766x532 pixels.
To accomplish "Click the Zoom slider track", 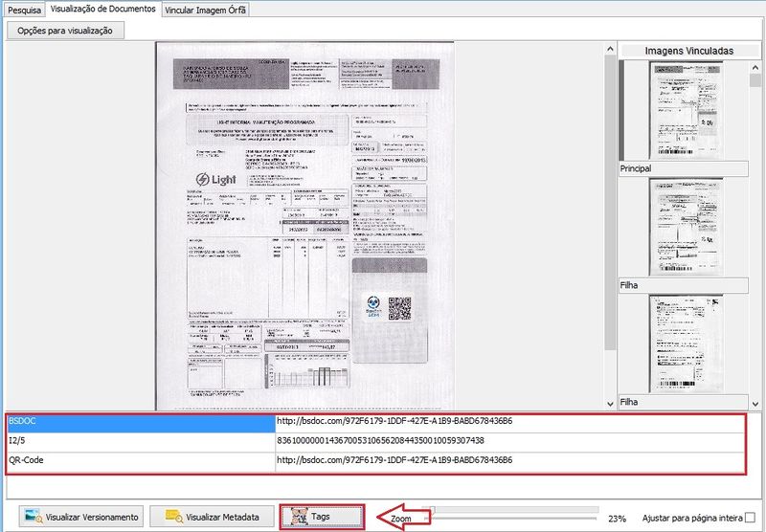I will (x=517, y=509).
